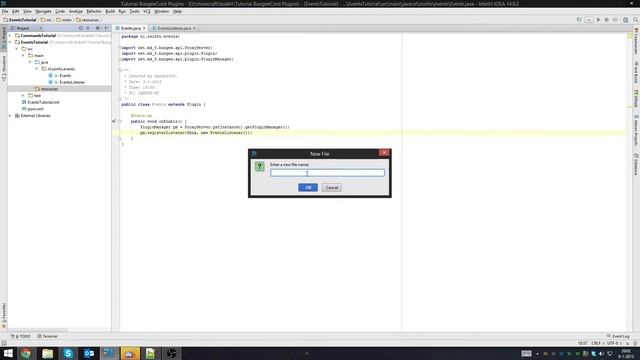The height and width of the screenshot is (360, 640).
Task: Open the Navigate menu
Action: tap(43, 11)
